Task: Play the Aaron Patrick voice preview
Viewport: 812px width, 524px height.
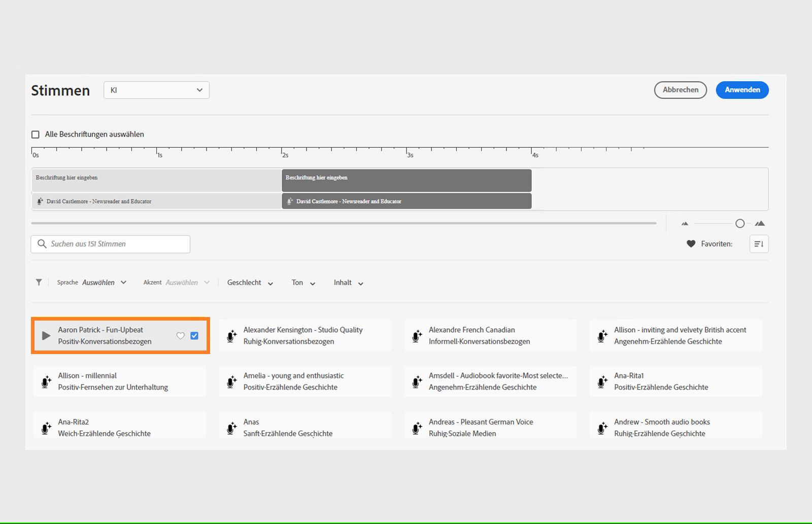Action: coord(46,336)
